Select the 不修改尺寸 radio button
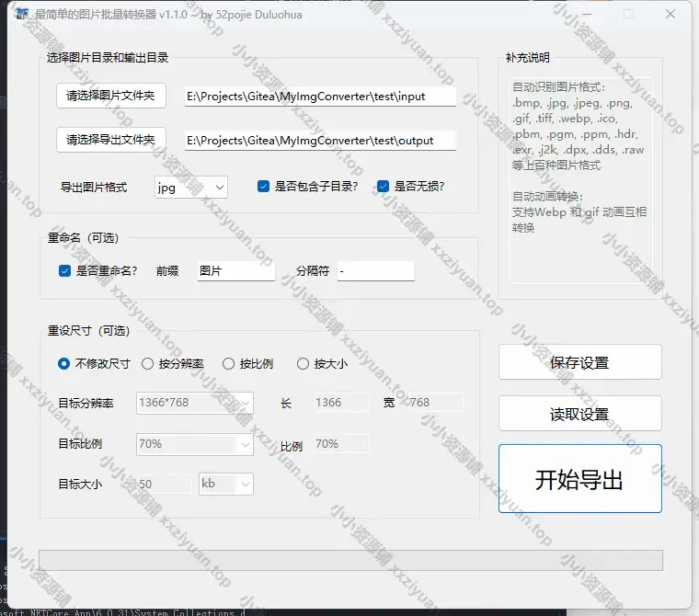The width and height of the screenshot is (699, 616). [64, 363]
